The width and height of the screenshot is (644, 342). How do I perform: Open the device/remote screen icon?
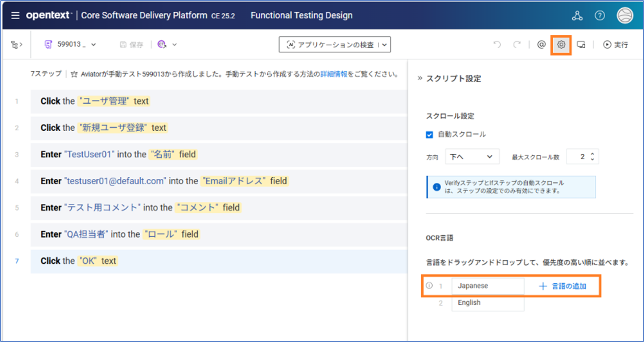pos(581,45)
